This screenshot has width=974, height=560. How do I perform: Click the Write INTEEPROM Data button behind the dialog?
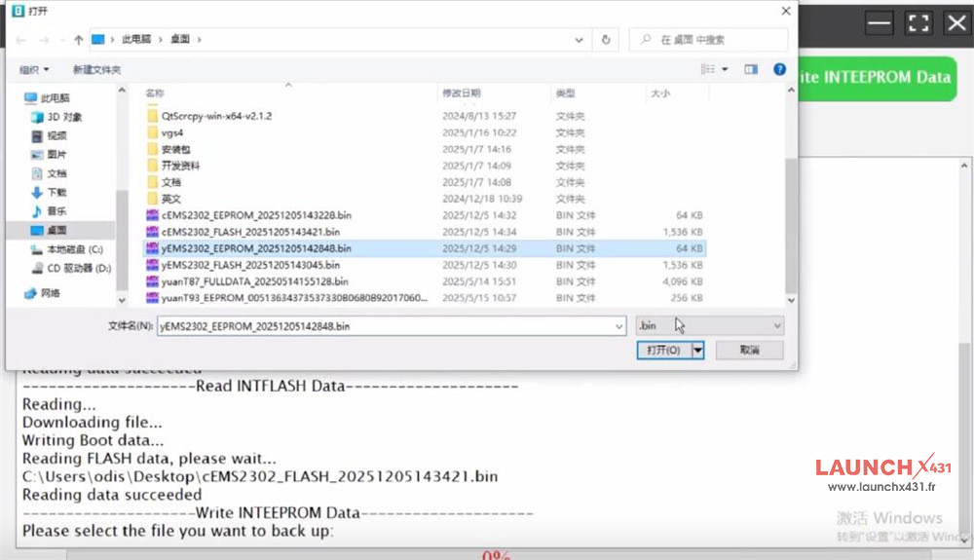[878, 78]
